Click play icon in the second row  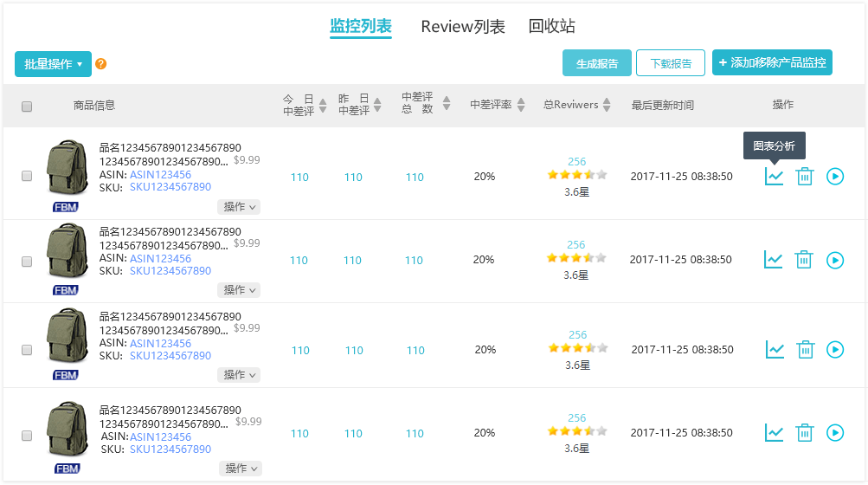coord(835,260)
